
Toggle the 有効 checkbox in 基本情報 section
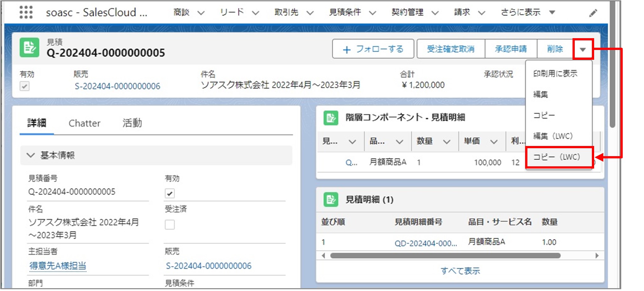[170, 193]
